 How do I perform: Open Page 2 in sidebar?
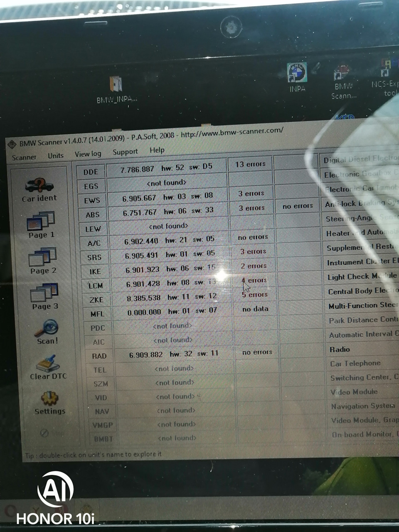(x=43, y=261)
